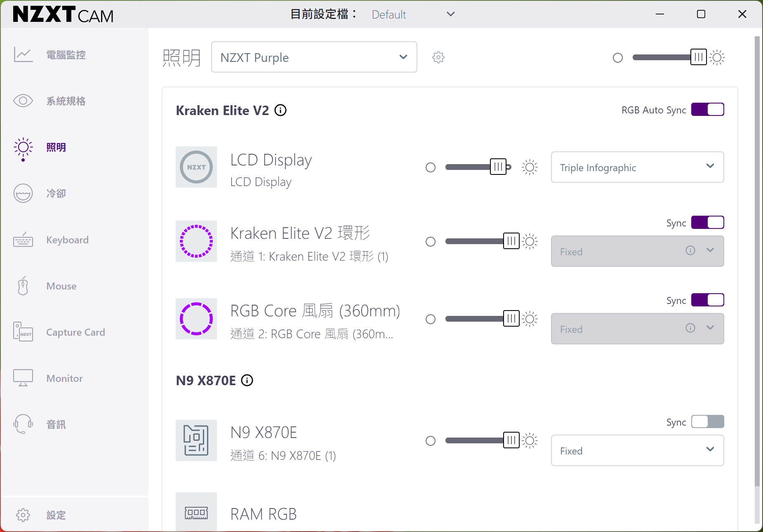Viewport: 763px width, 532px height.
Task: Click Kraken Elite V2 section title
Action: point(222,111)
